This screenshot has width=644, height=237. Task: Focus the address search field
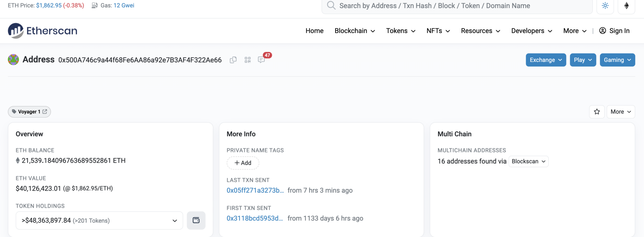[457, 6]
